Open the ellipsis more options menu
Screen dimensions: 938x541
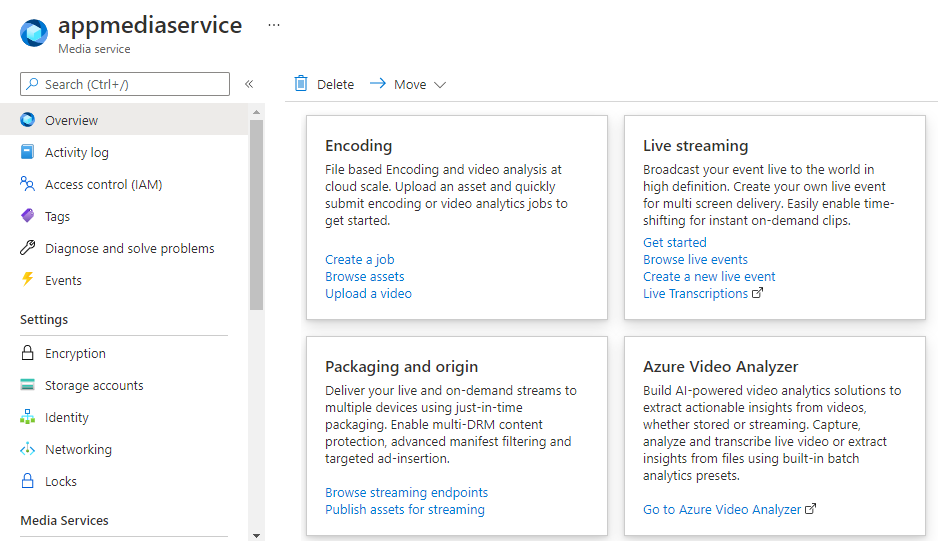click(x=274, y=25)
